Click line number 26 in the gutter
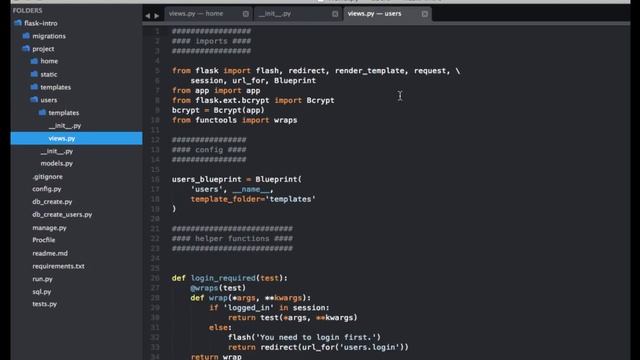 155,278
